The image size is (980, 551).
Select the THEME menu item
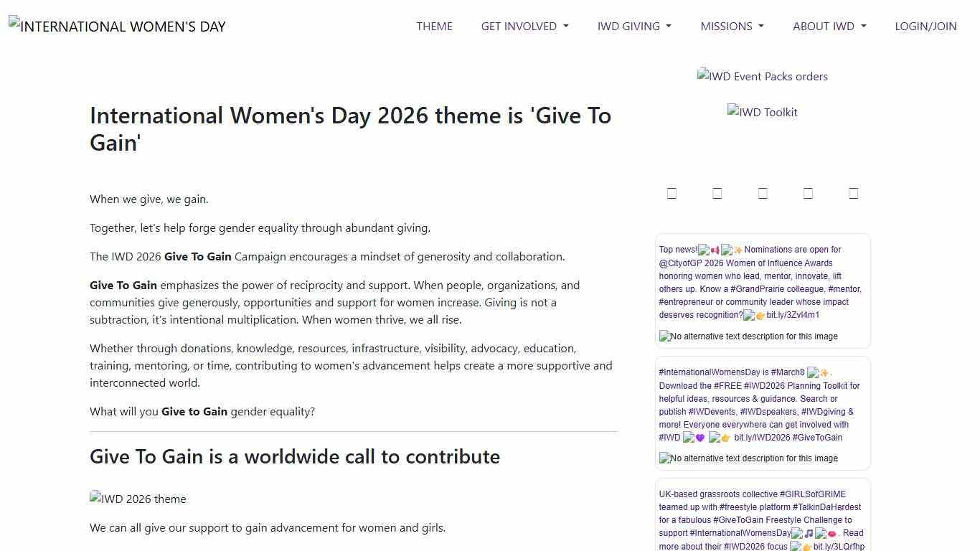(434, 26)
